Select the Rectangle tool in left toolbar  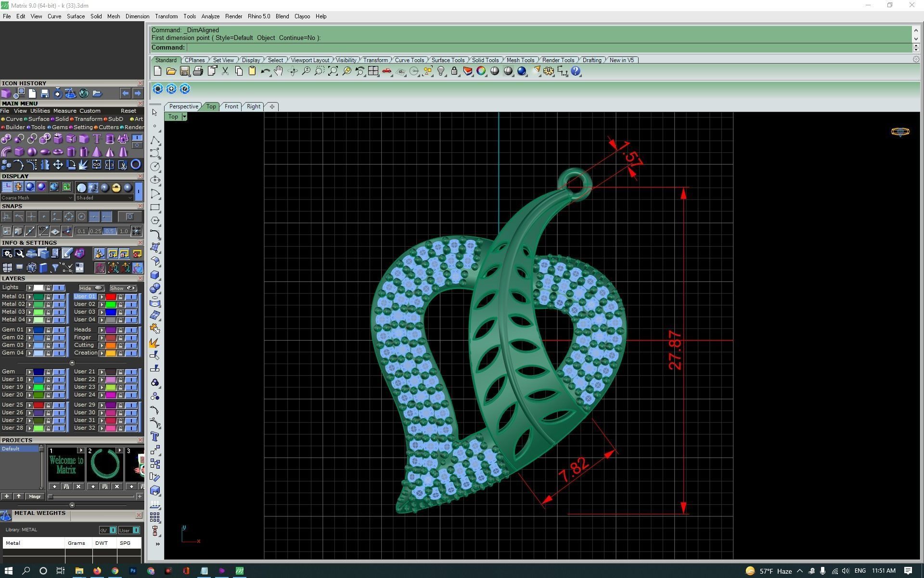[x=155, y=207]
